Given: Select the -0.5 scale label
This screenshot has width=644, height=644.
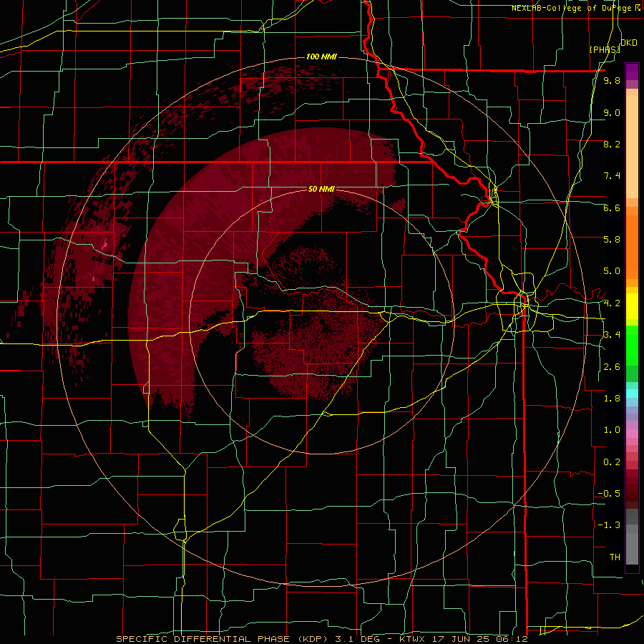Looking at the screenshot, I should click(x=609, y=493).
